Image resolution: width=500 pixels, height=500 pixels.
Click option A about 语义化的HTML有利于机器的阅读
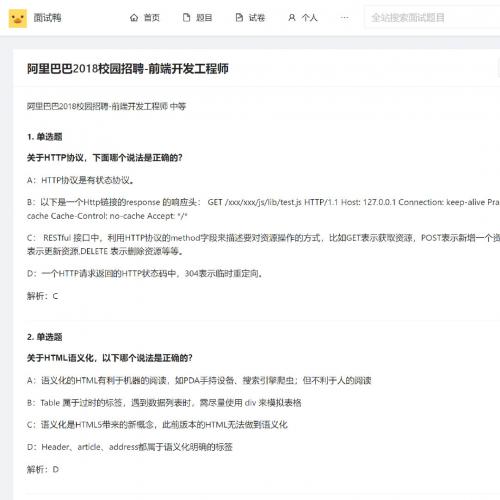199,380
